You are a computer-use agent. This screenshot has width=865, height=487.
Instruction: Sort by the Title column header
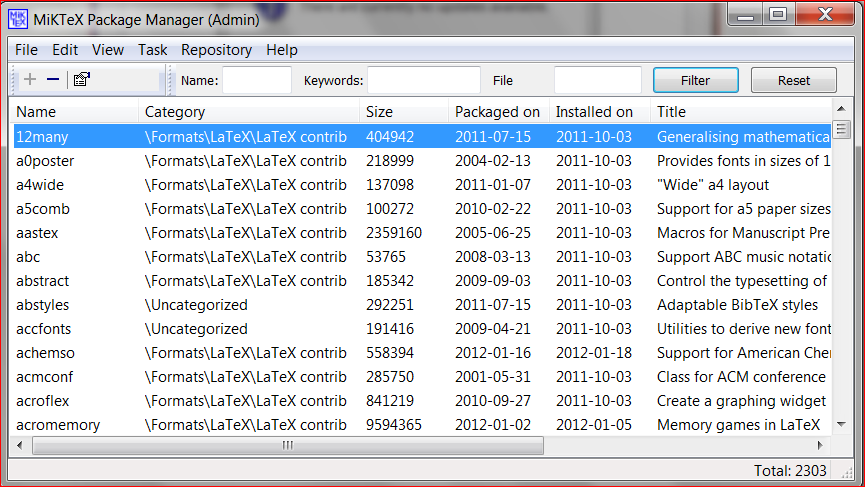(741, 111)
